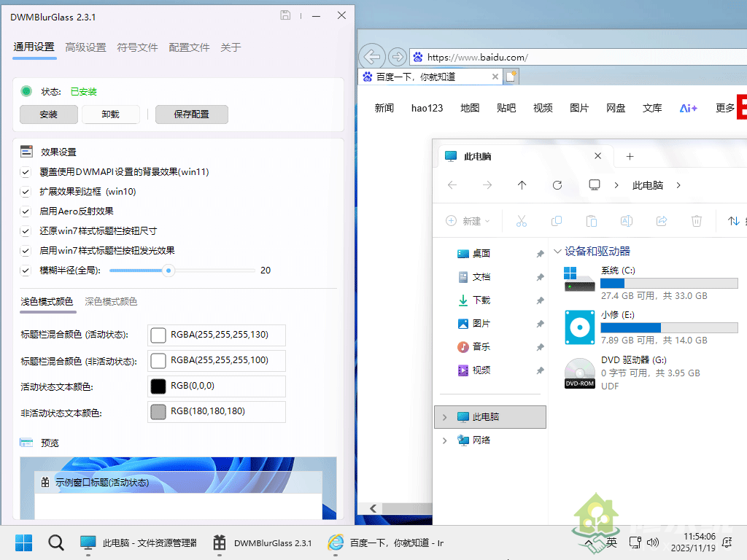
Task: Collapse the 设备和驱动器 group
Action: click(x=558, y=252)
